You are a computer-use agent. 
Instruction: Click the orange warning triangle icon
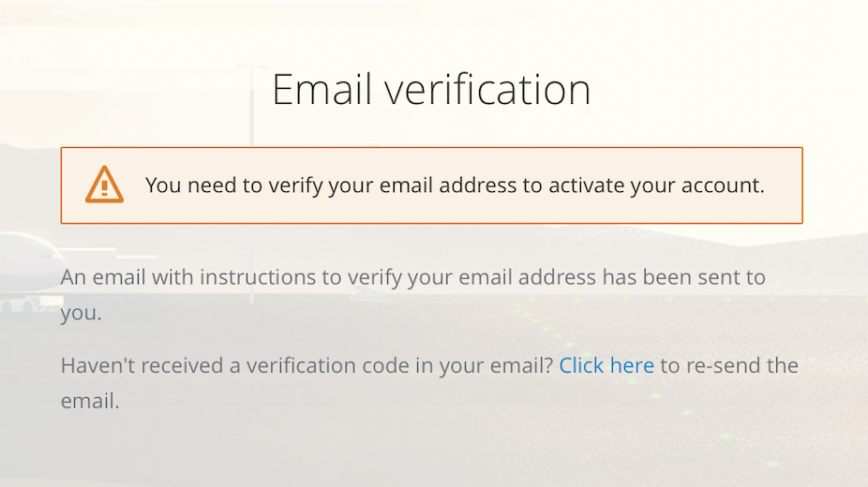point(104,184)
